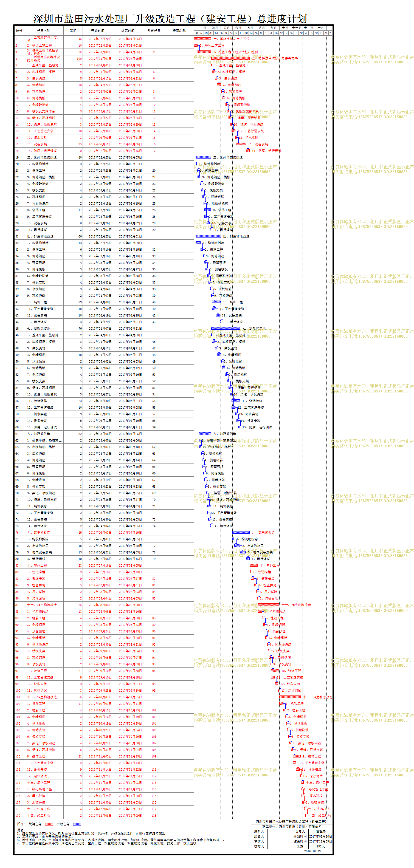Click 施工单位 company line in title block
Viewport: 414px width, 868px height.
tap(292, 826)
